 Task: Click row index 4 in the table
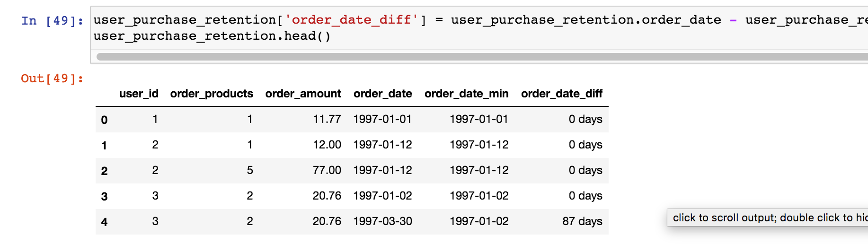pyautogui.click(x=104, y=222)
